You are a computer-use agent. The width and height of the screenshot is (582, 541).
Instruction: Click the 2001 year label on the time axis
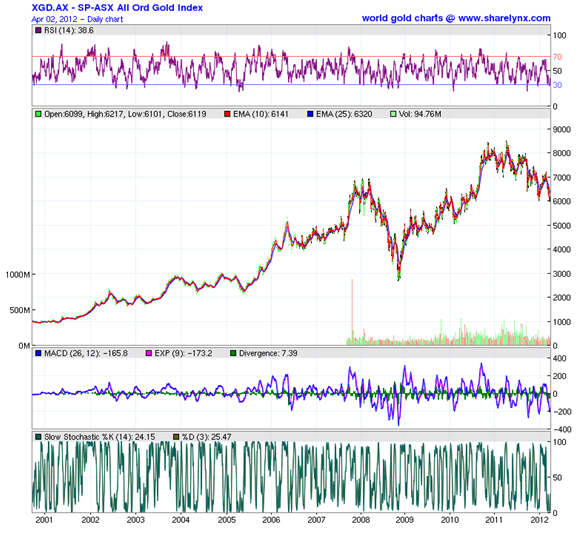(44, 520)
